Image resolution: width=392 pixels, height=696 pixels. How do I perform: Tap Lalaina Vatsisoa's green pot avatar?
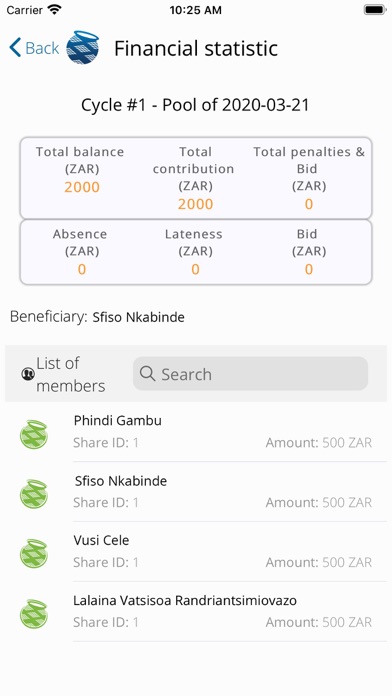[x=34, y=613]
